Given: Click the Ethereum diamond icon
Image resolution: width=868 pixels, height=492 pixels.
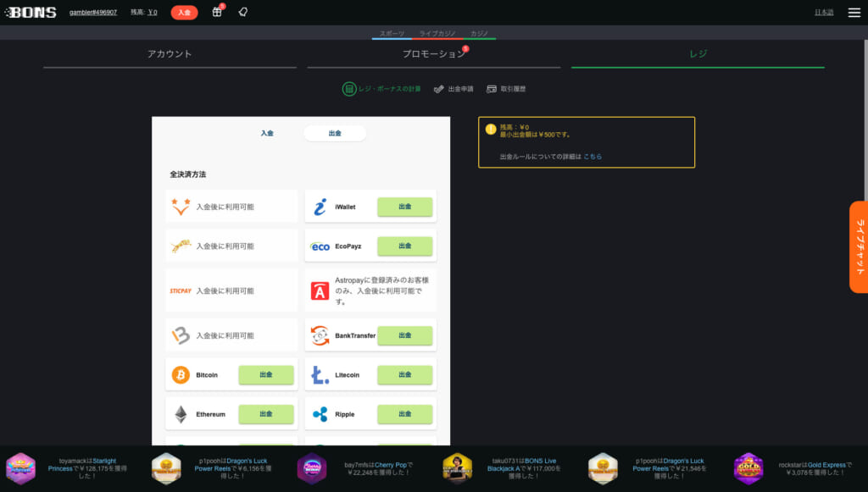Looking at the screenshot, I should pyautogui.click(x=181, y=414).
